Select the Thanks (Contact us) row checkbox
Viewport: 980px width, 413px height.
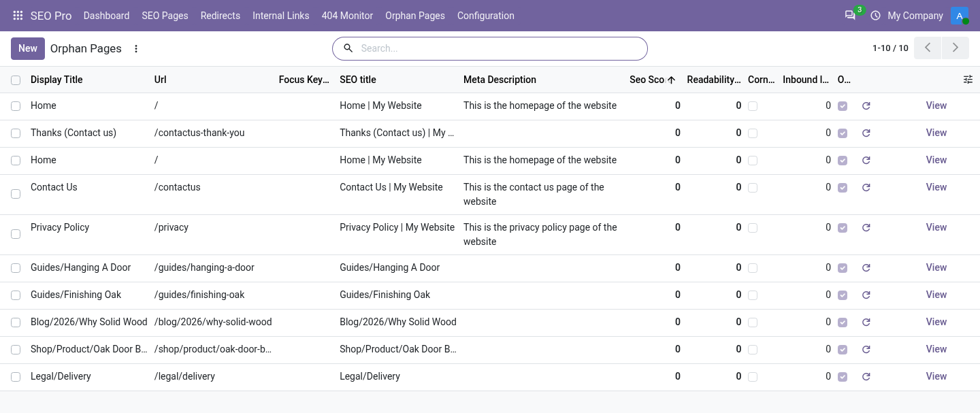point(16,133)
